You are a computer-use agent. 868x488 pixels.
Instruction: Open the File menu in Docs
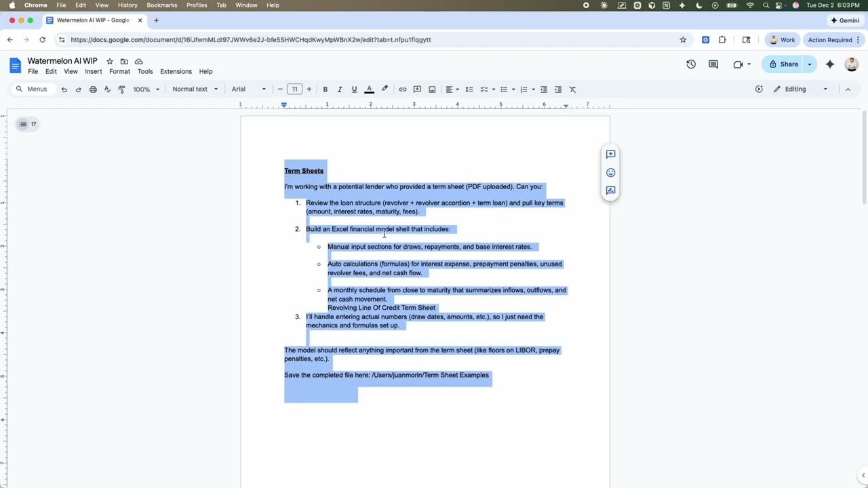pos(33,71)
